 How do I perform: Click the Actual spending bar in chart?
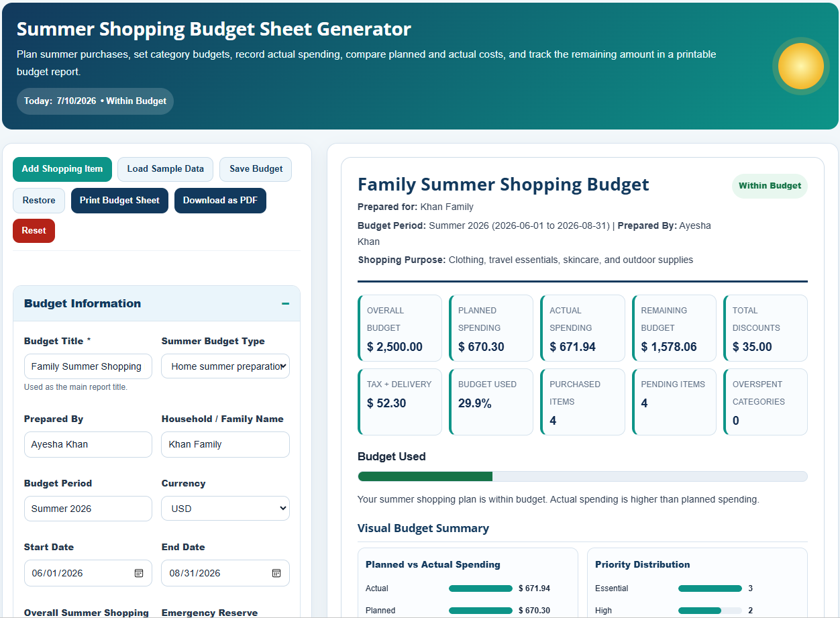(x=480, y=588)
